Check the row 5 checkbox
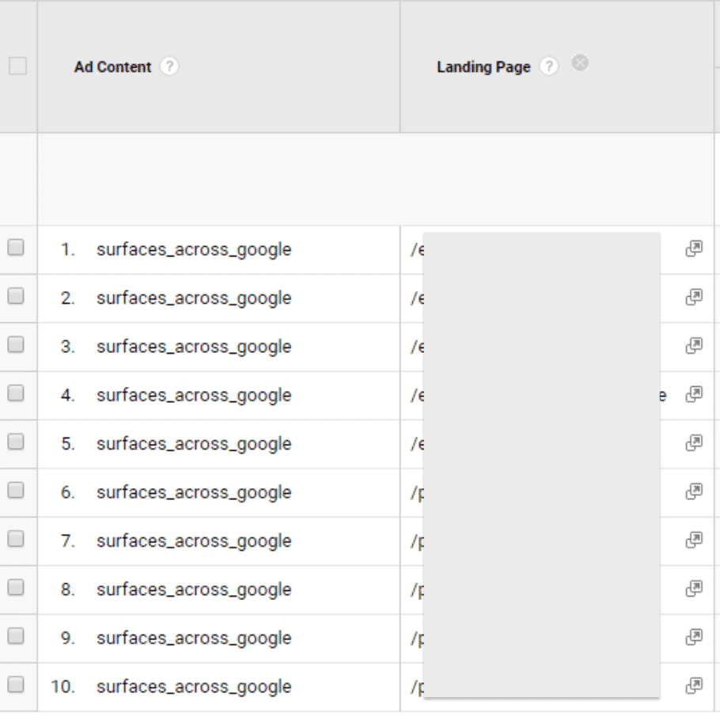The image size is (720, 728). click(16, 442)
